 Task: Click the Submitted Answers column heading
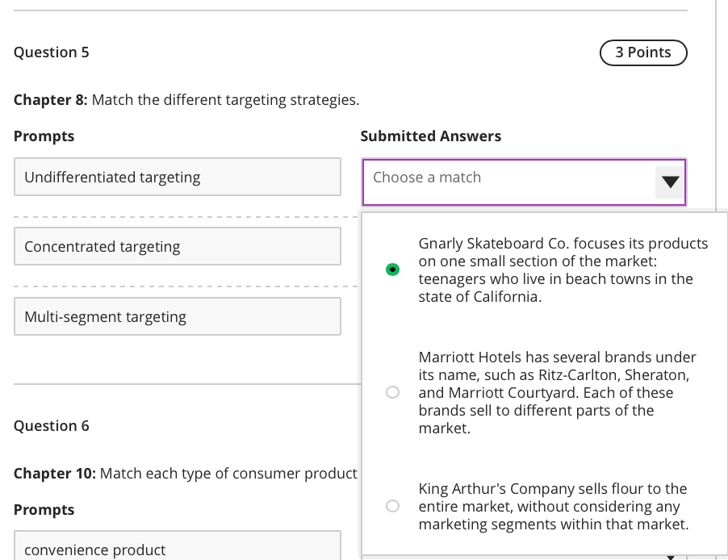tap(430, 136)
